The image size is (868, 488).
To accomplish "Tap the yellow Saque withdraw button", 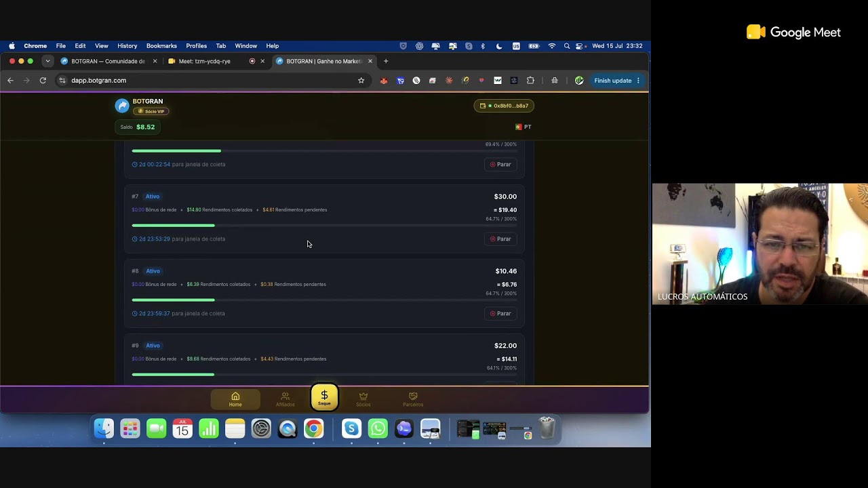I will pyautogui.click(x=324, y=397).
